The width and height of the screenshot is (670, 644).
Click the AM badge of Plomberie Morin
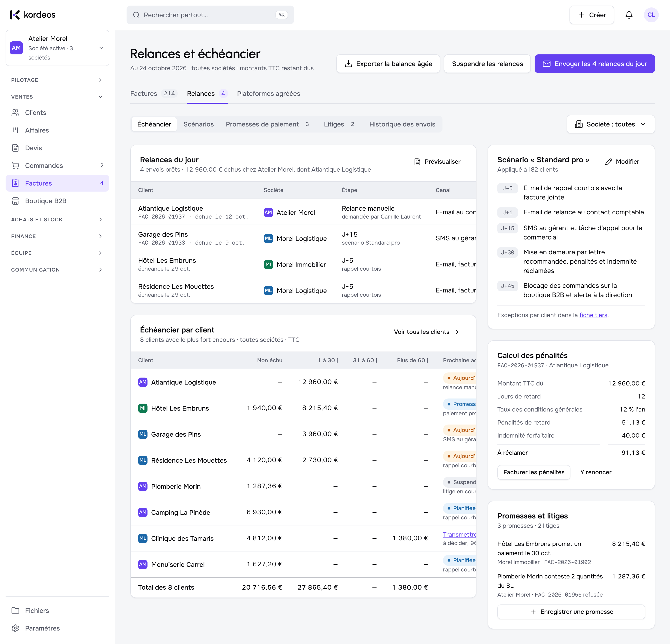[143, 486]
